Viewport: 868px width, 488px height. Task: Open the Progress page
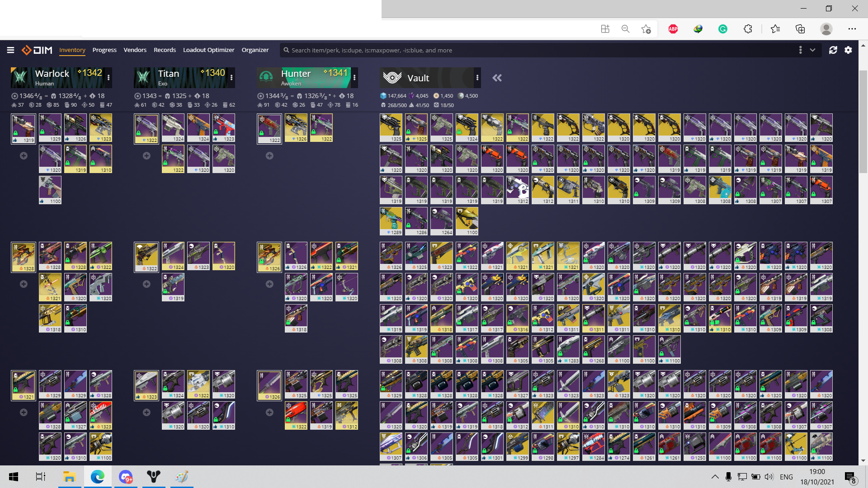pyautogui.click(x=104, y=50)
